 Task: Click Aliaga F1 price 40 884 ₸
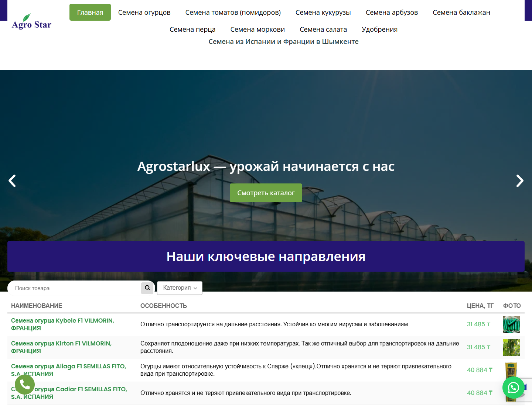(x=480, y=370)
